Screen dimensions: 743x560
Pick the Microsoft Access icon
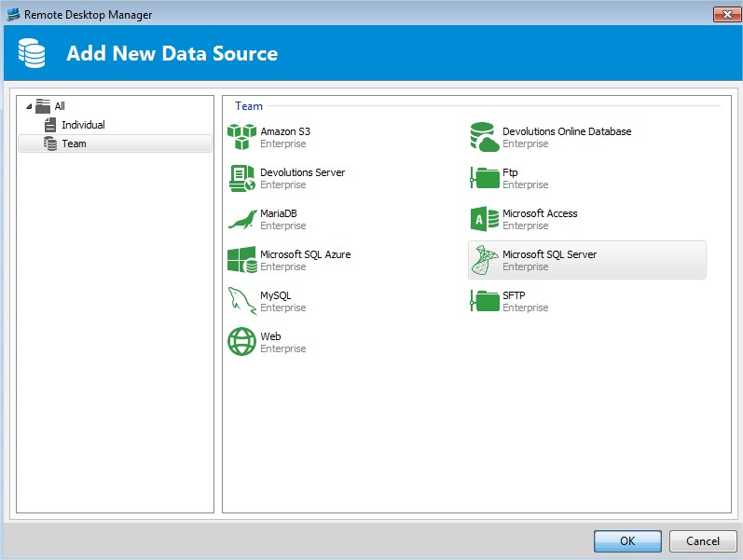484,219
